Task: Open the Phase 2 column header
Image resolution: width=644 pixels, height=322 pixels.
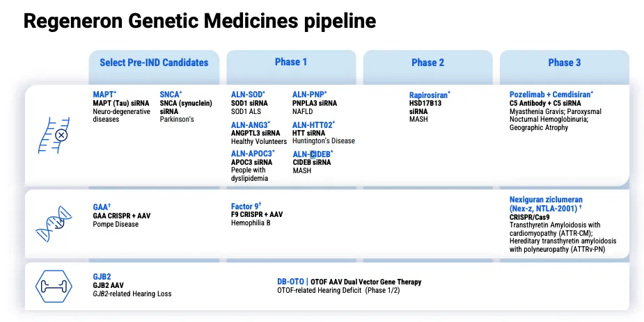Action: pos(427,63)
